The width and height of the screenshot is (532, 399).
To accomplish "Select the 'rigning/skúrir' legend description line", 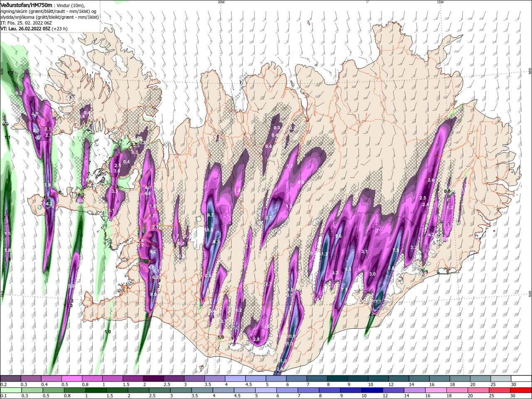I will 49,11.
